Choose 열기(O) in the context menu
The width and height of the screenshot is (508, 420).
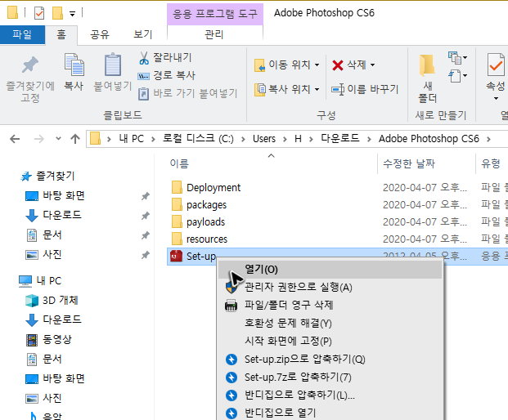point(330,270)
